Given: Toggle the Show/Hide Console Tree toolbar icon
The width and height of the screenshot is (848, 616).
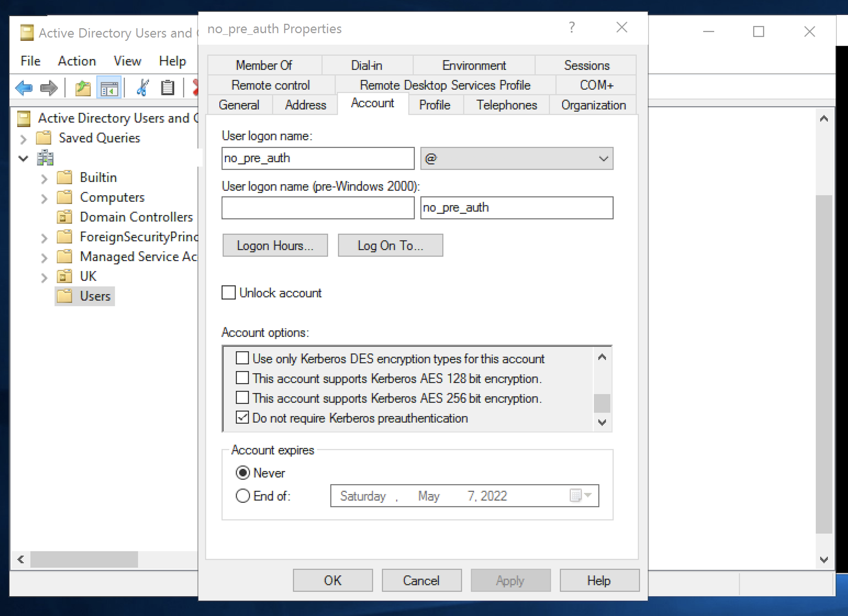Looking at the screenshot, I should point(109,88).
